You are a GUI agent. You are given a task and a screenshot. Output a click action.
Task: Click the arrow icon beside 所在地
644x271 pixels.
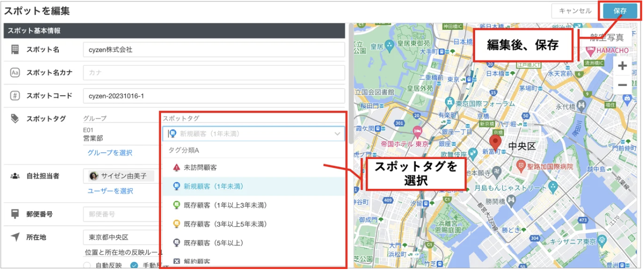(15, 237)
